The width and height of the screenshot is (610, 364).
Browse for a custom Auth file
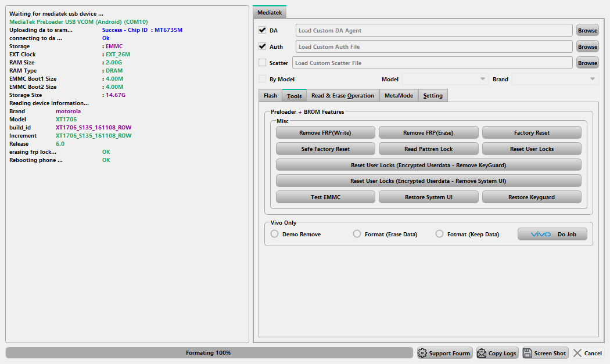click(x=587, y=46)
